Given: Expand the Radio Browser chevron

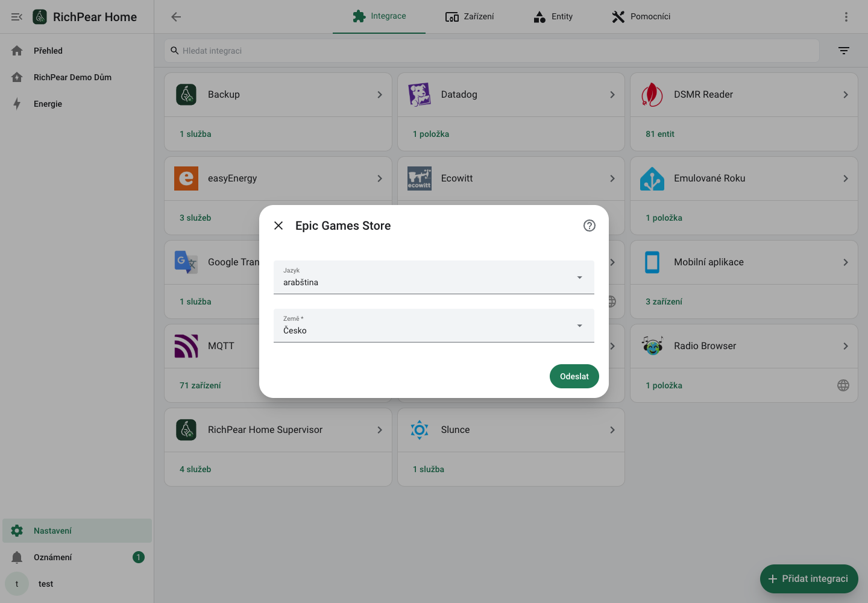Looking at the screenshot, I should pyautogui.click(x=846, y=346).
